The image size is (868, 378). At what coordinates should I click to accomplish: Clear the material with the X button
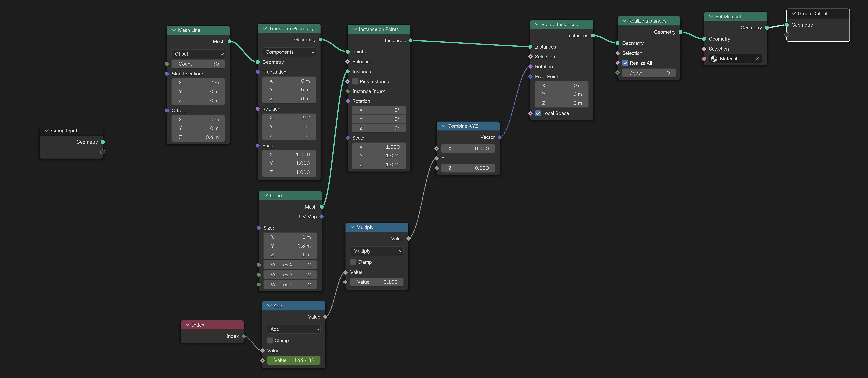(757, 59)
